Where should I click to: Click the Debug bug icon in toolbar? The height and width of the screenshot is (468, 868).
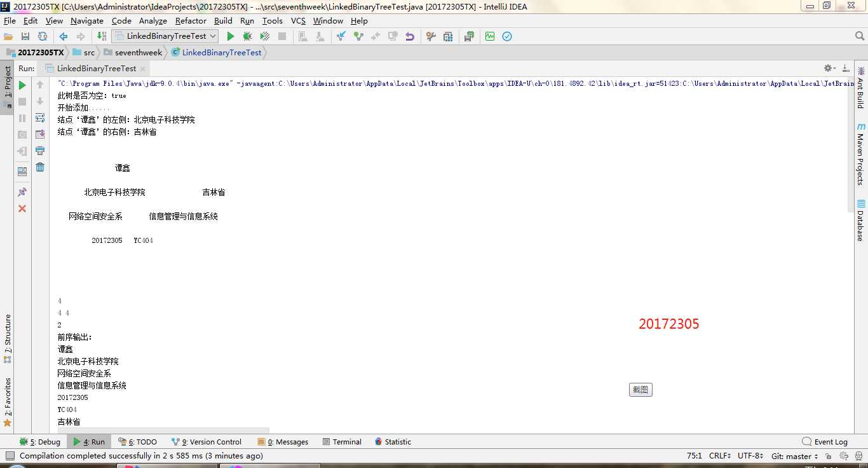248,37
